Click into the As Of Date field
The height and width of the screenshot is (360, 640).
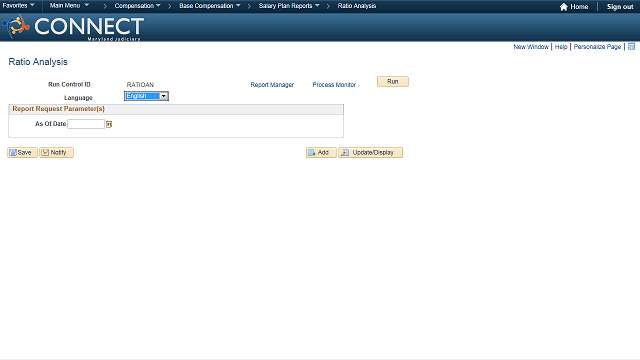[x=86, y=124]
